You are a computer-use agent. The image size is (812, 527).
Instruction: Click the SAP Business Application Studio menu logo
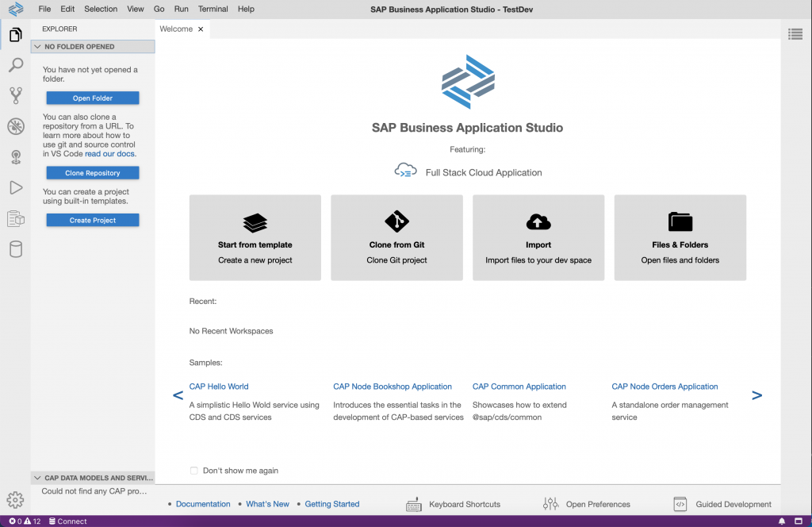tap(16, 9)
